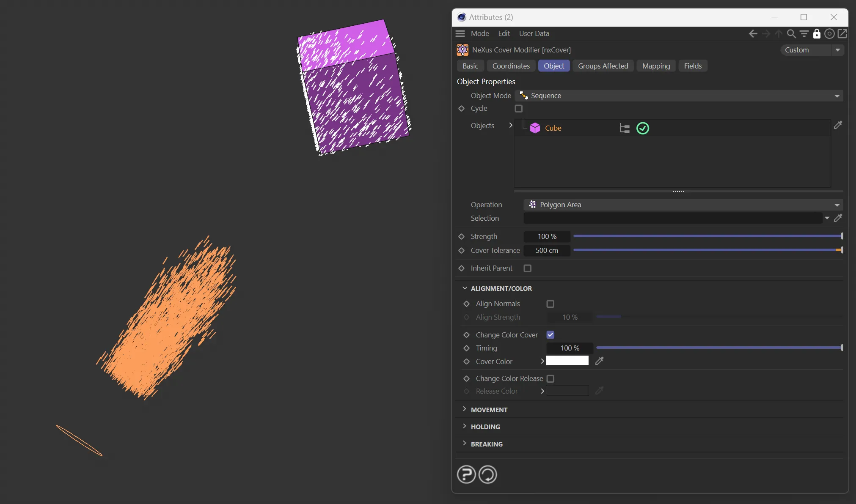Click the Cube hierarchy icon
Screen dimensions: 856x504
tap(625, 128)
